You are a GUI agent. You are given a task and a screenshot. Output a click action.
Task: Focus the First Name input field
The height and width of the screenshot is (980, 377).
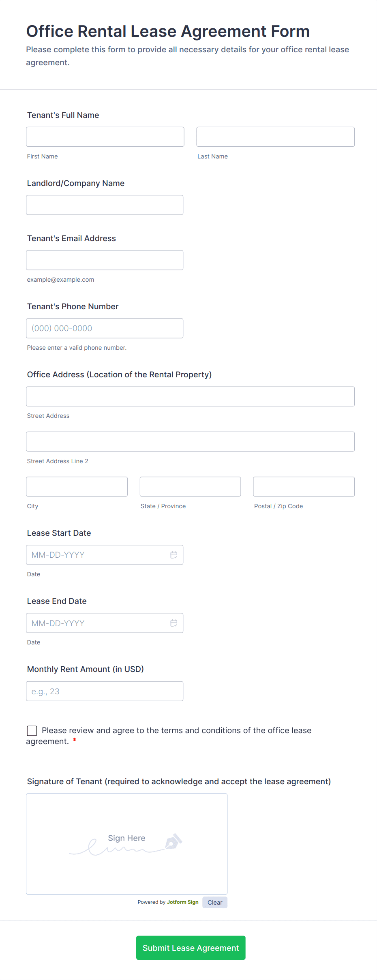tap(105, 137)
